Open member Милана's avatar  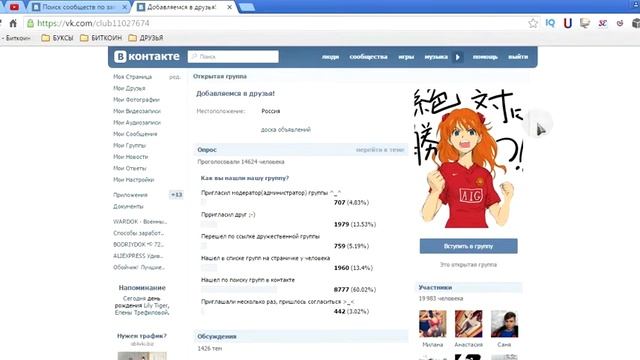pyautogui.click(x=433, y=324)
